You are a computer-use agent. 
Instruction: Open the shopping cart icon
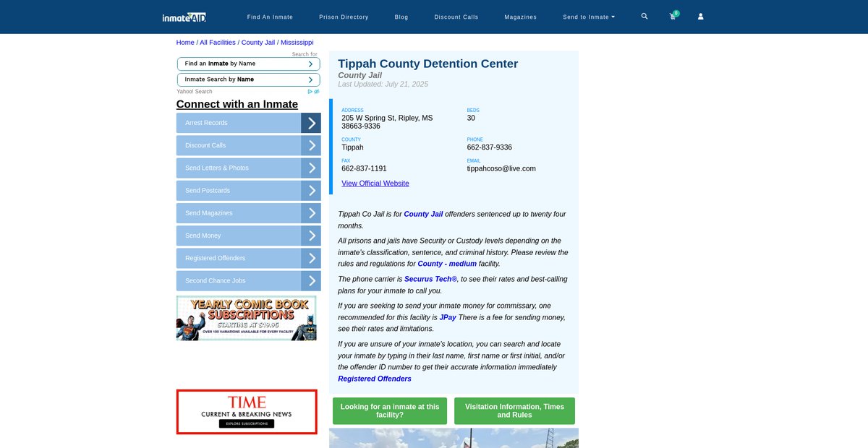point(673,16)
